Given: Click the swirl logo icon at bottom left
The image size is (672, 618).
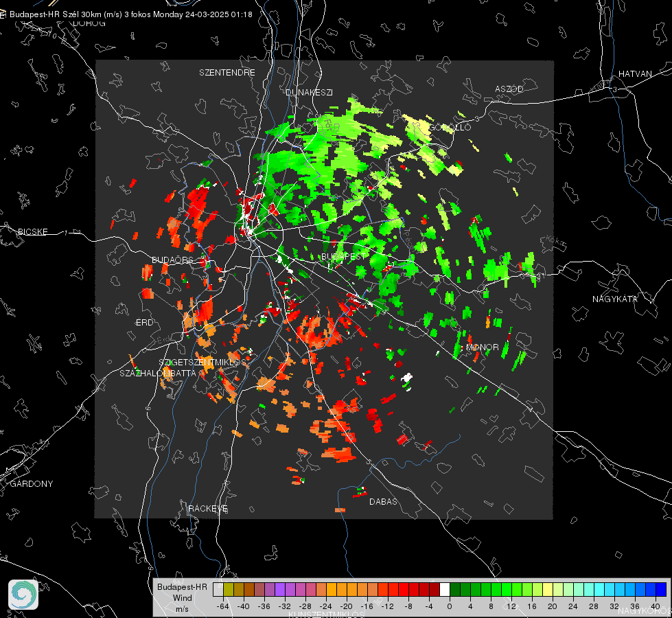Looking at the screenshot, I should [23, 595].
